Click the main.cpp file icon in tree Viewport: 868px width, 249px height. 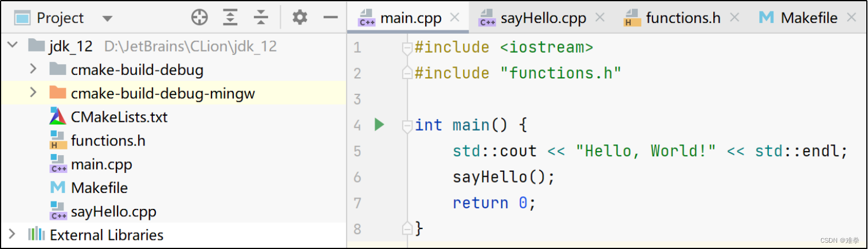click(58, 164)
